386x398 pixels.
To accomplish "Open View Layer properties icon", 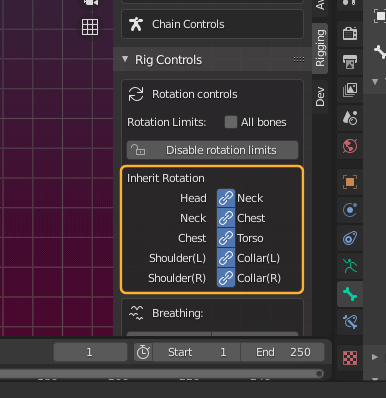I will coord(350,90).
